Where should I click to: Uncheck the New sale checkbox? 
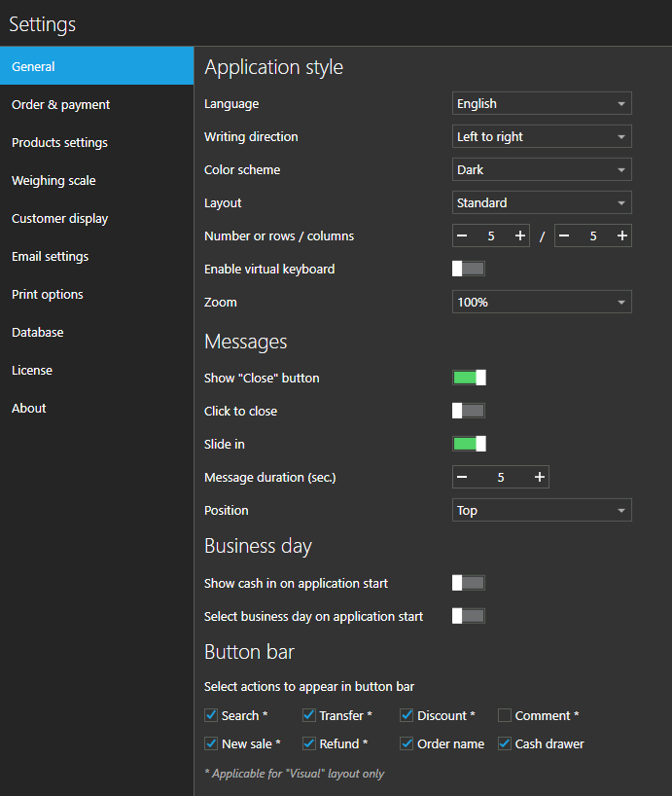(211, 743)
